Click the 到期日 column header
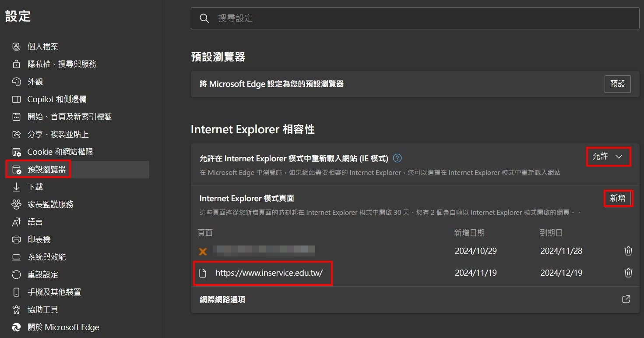The image size is (644, 338). click(x=551, y=233)
